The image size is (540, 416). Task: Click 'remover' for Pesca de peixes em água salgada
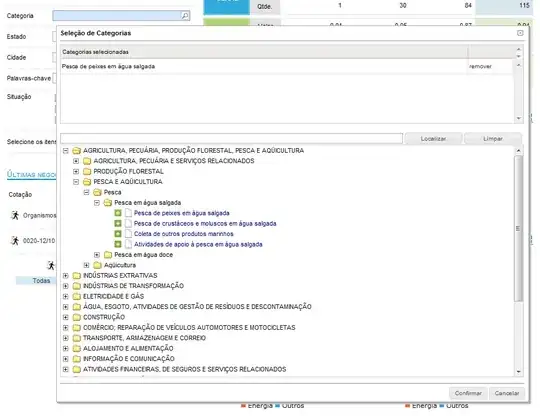pos(480,66)
